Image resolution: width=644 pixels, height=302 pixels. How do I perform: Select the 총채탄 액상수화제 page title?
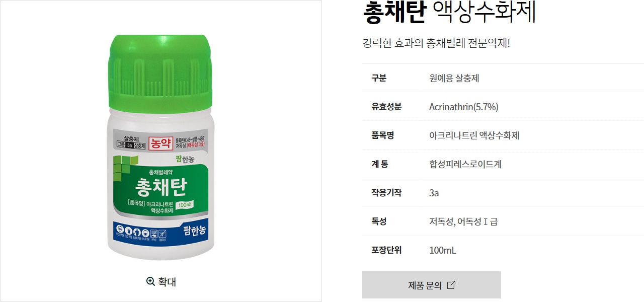coord(449,12)
